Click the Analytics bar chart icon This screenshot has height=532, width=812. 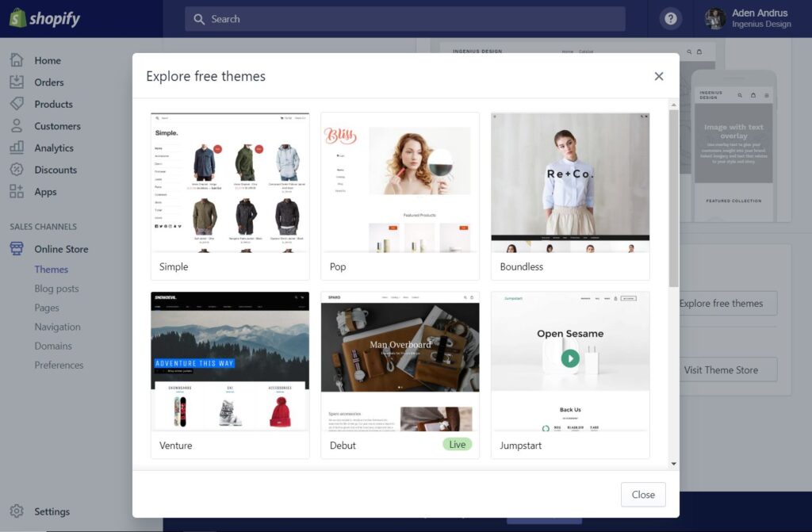[x=17, y=147]
